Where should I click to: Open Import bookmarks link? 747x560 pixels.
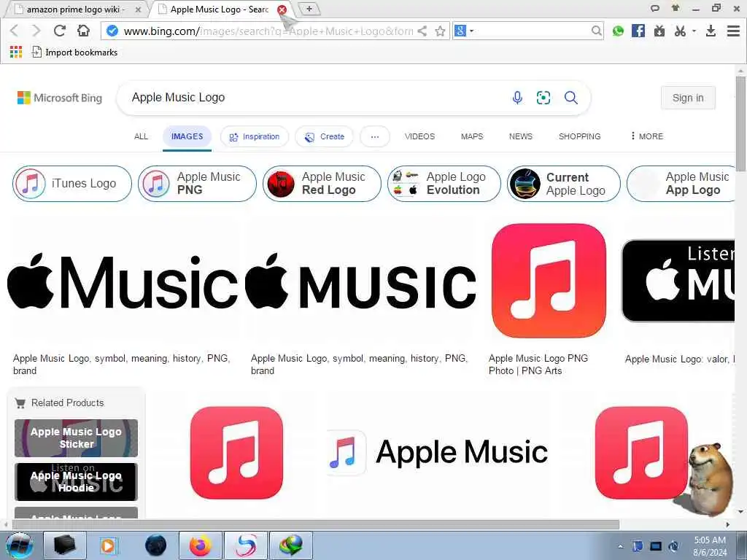click(x=75, y=52)
